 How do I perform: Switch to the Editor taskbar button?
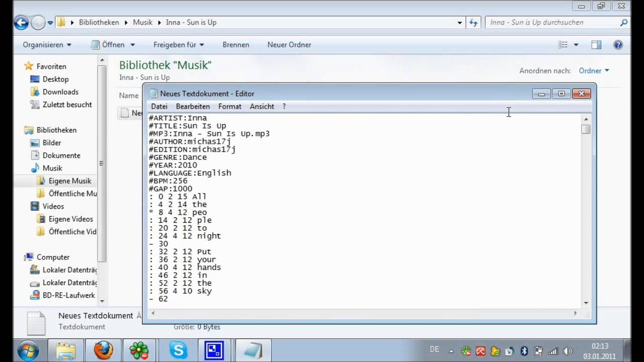click(x=253, y=350)
